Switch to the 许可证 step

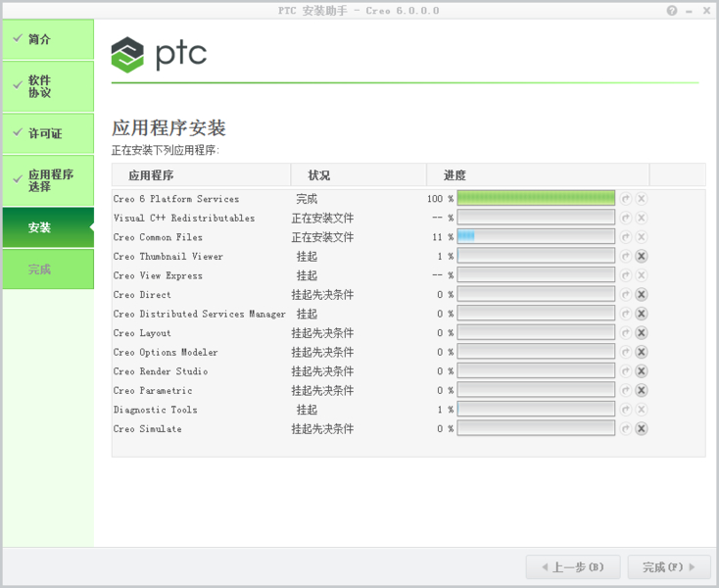(48, 133)
